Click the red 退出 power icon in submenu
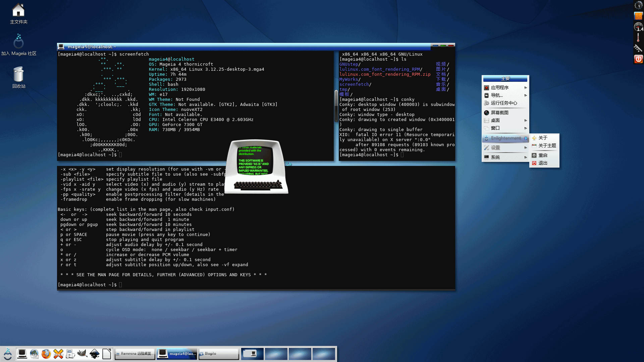 click(534, 163)
